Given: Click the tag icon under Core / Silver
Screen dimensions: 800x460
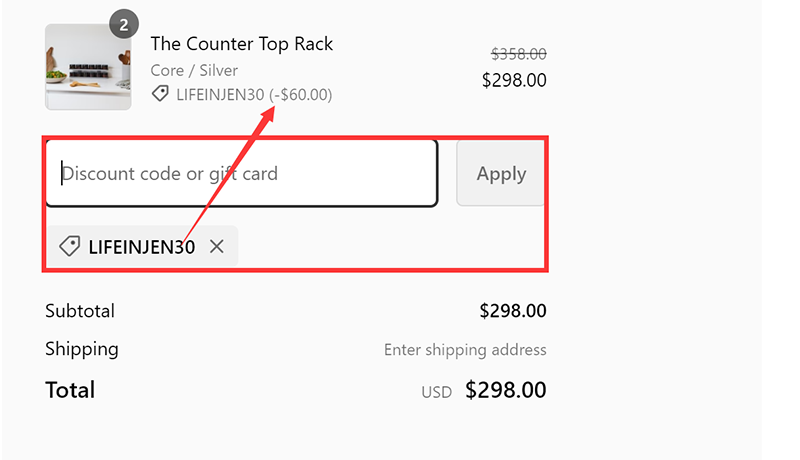Looking at the screenshot, I should (x=160, y=94).
